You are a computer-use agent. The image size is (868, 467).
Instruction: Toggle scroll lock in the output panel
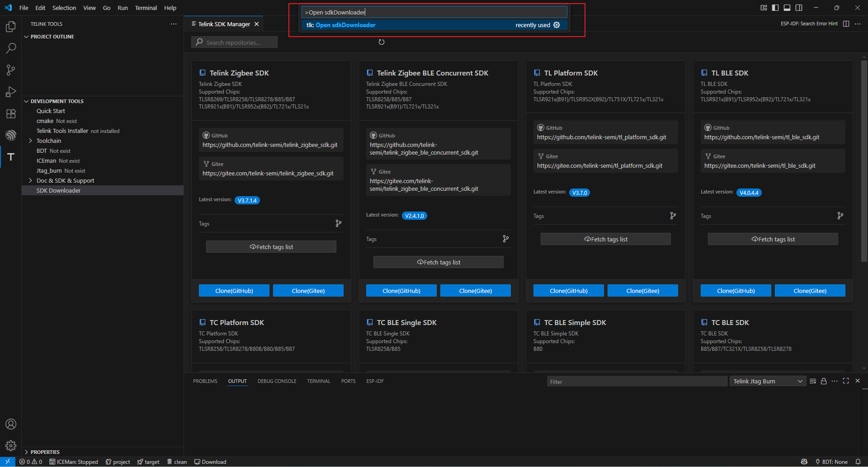(x=824, y=381)
